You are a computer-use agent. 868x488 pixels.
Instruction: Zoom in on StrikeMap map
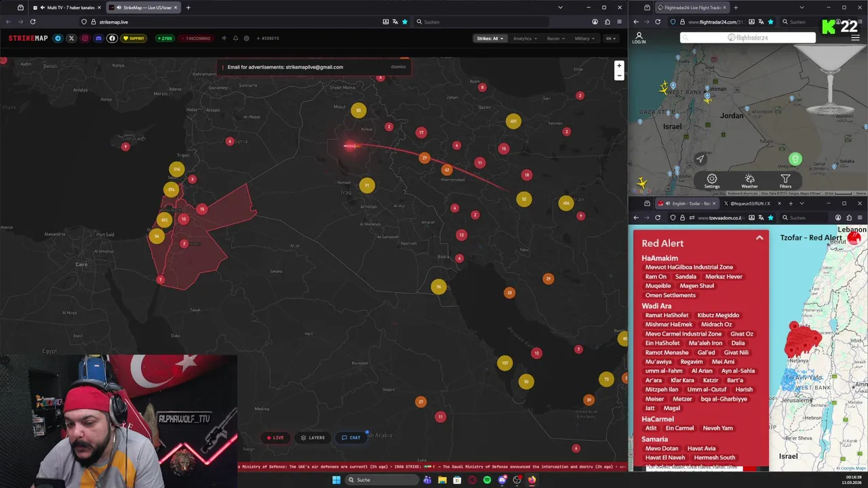tap(618, 66)
